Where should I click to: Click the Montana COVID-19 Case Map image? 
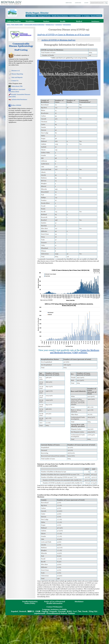69,78
